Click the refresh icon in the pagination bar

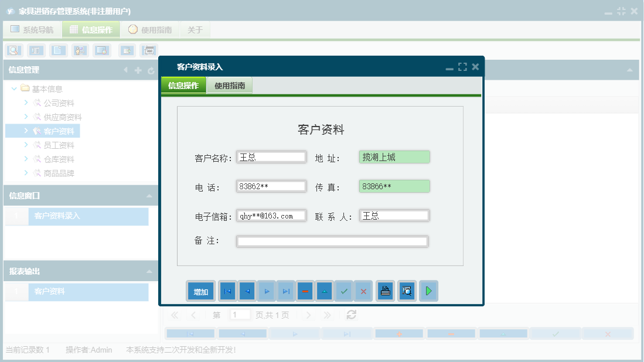(x=350, y=315)
